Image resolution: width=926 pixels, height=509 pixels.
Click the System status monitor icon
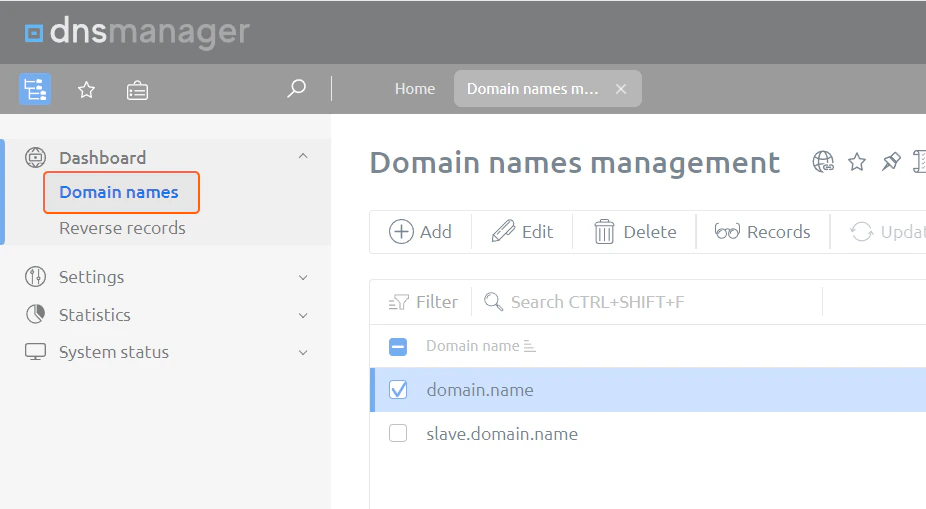(35, 352)
